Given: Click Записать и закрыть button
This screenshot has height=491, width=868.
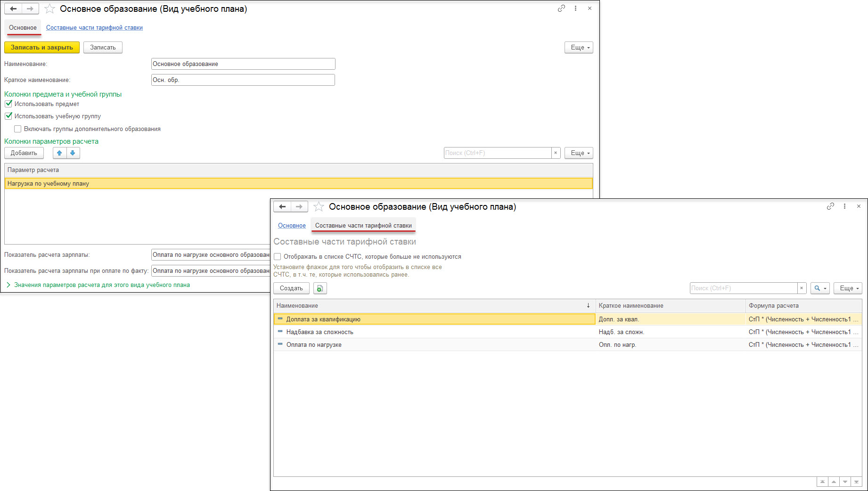Looking at the screenshot, I should pos(42,47).
